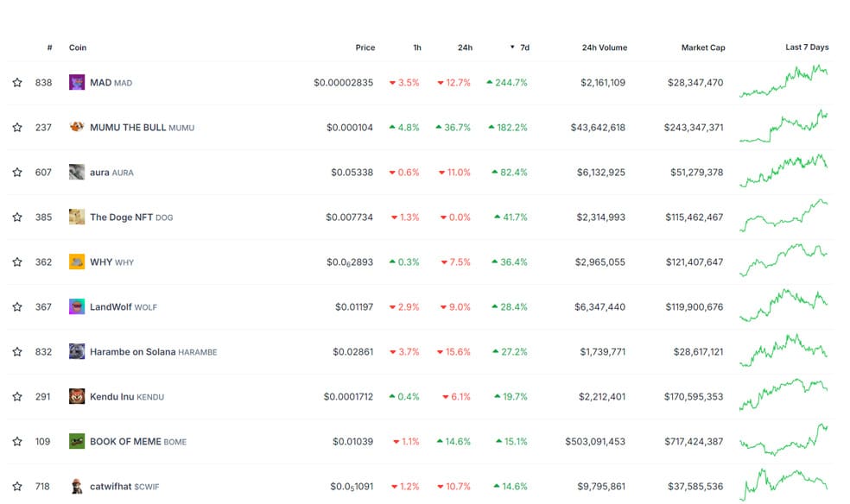Click the Last 7 Days header
Viewport: 850px width, 504px height.
point(807,47)
